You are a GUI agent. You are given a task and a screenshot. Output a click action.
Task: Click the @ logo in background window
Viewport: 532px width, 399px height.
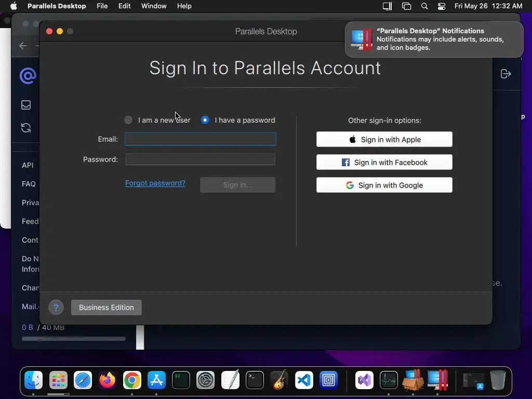(28, 76)
